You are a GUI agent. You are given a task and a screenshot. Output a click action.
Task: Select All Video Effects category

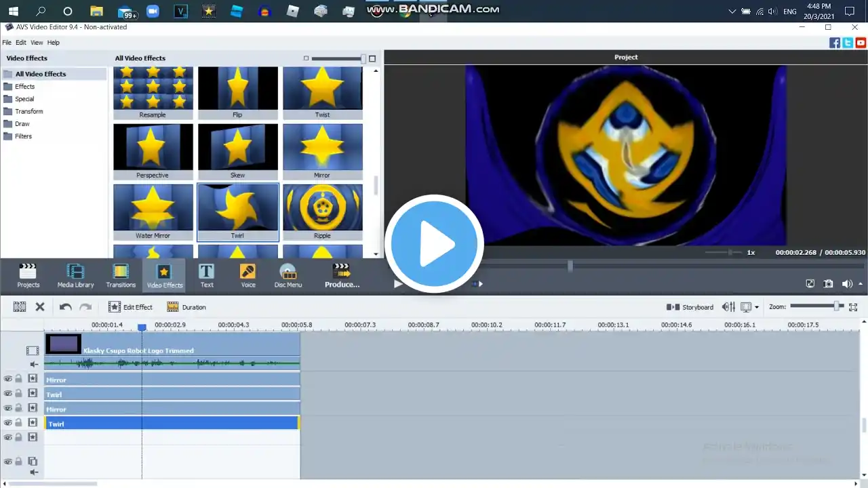click(54, 74)
